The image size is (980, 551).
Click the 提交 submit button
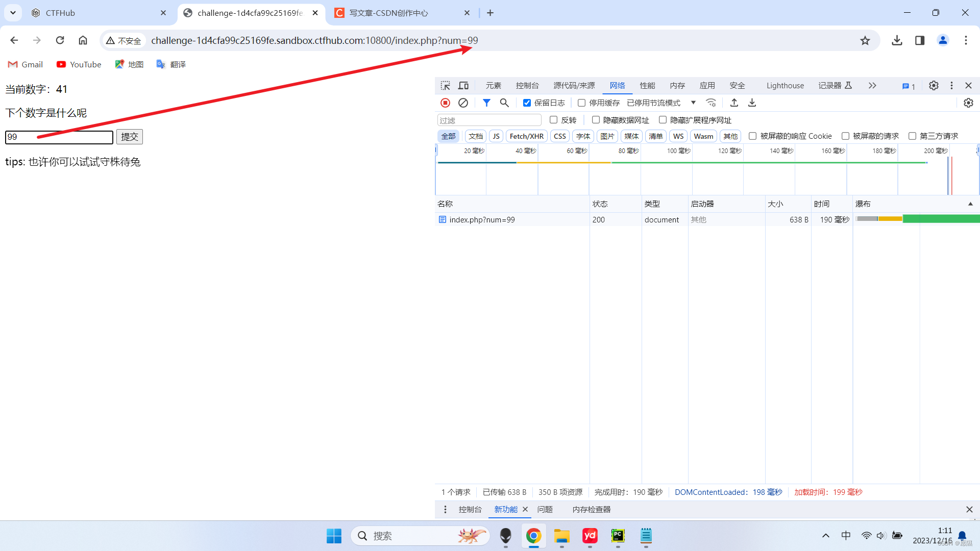click(129, 137)
